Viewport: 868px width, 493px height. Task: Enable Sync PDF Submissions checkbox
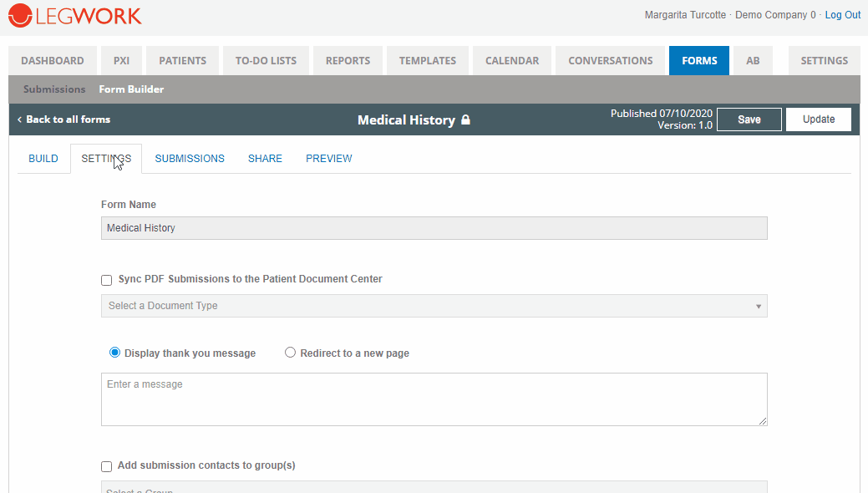pyautogui.click(x=107, y=280)
